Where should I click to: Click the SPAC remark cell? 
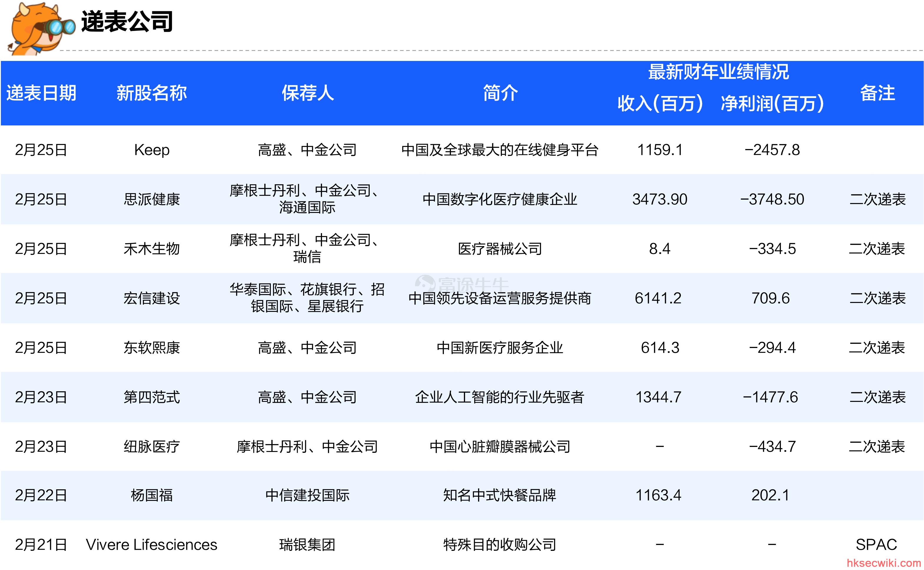coord(877,545)
